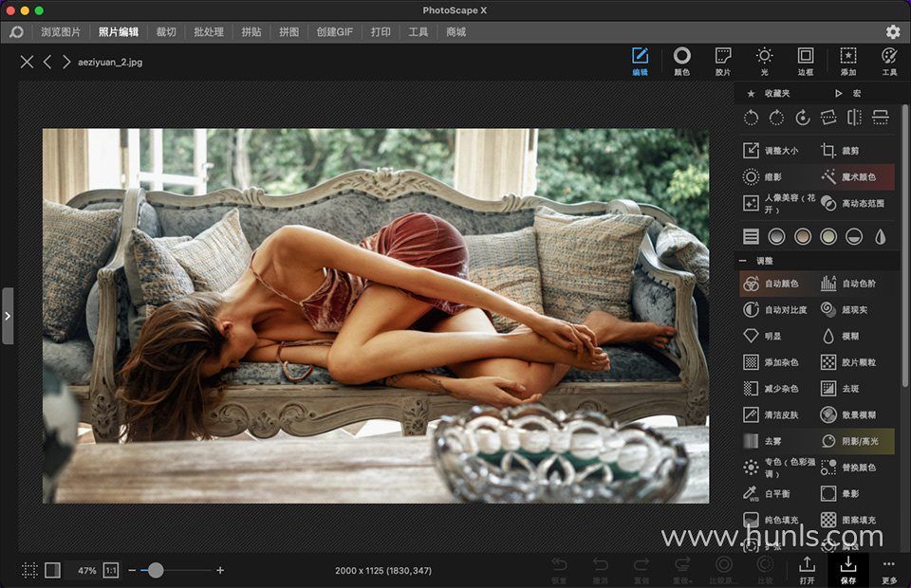Click the 打开 open button
This screenshot has height=588, width=911.
807,569
